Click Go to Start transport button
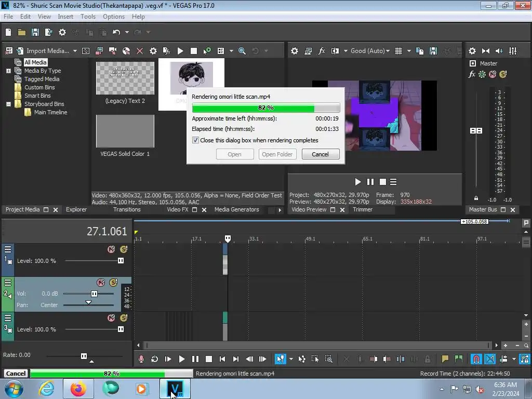Screen dimensions: 532x399 (222, 359)
